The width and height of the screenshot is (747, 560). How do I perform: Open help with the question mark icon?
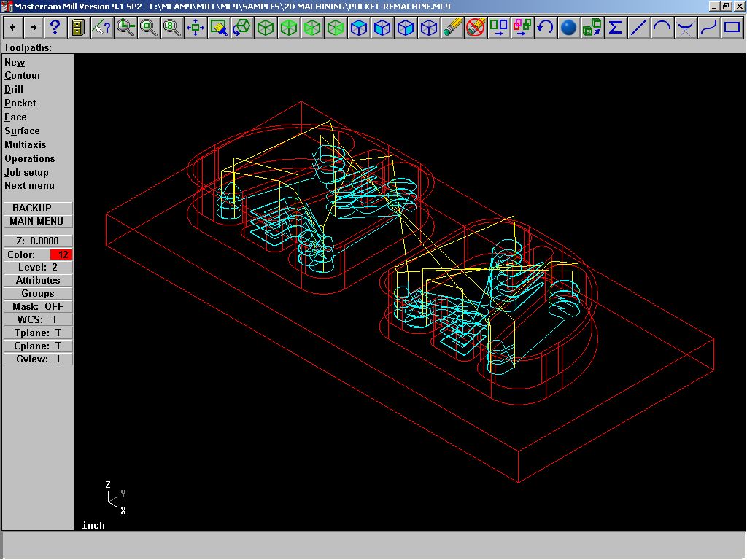(55, 28)
